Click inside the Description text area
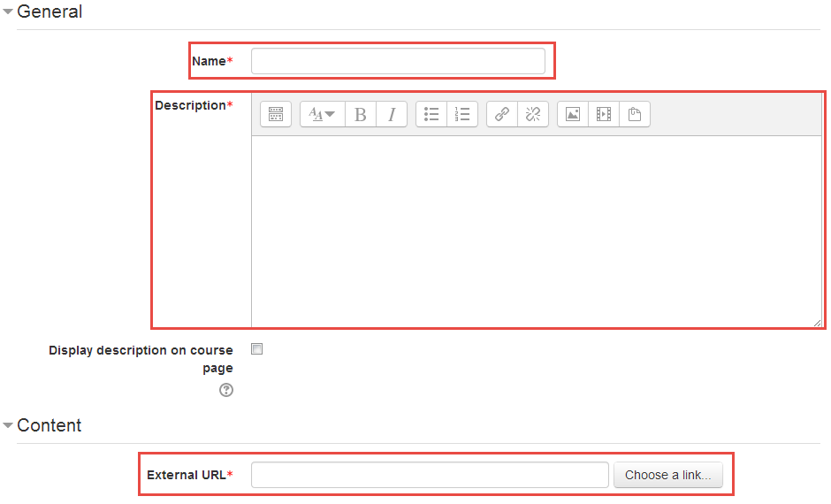The width and height of the screenshot is (831, 504). click(x=536, y=232)
